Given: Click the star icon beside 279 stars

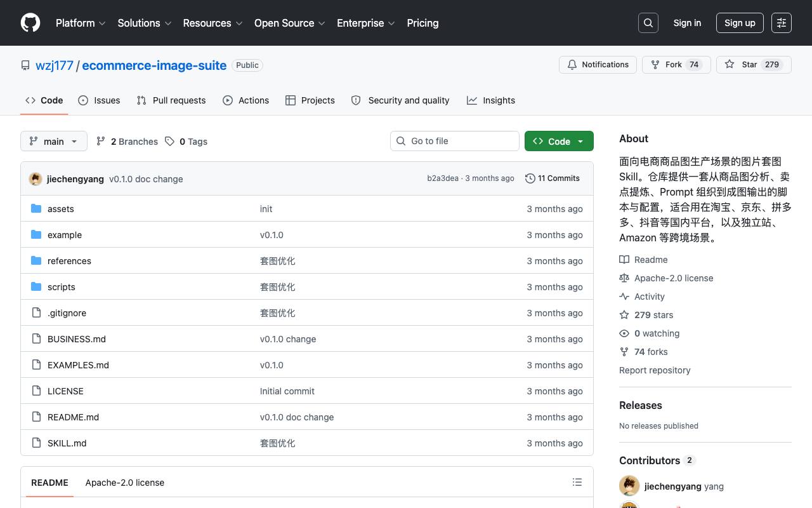Looking at the screenshot, I should 624,315.
